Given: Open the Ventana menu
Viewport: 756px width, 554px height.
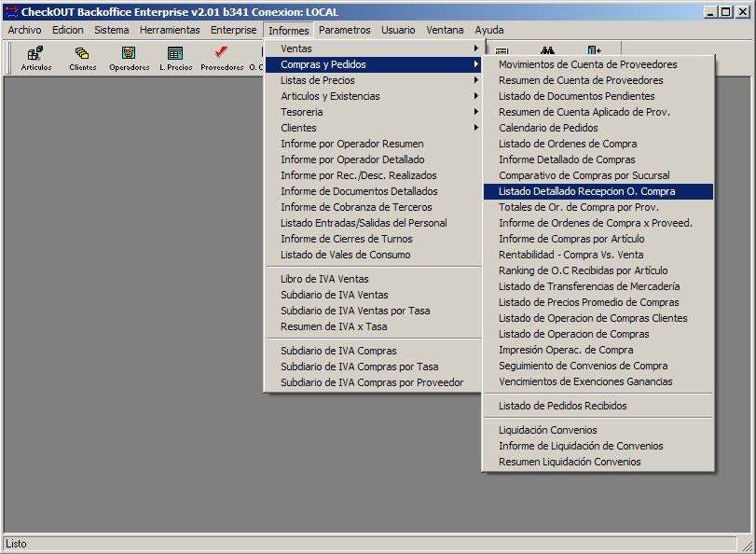Looking at the screenshot, I should (x=445, y=30).
